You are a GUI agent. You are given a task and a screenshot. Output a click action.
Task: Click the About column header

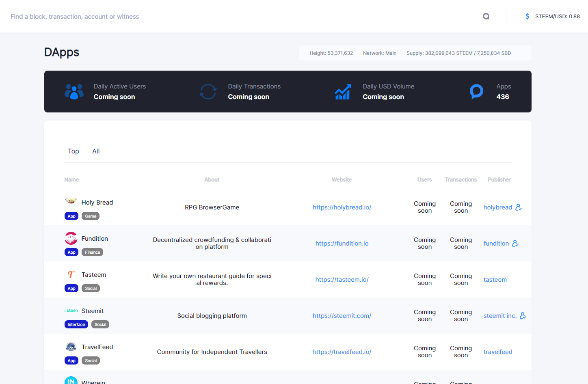coord(212,180)
